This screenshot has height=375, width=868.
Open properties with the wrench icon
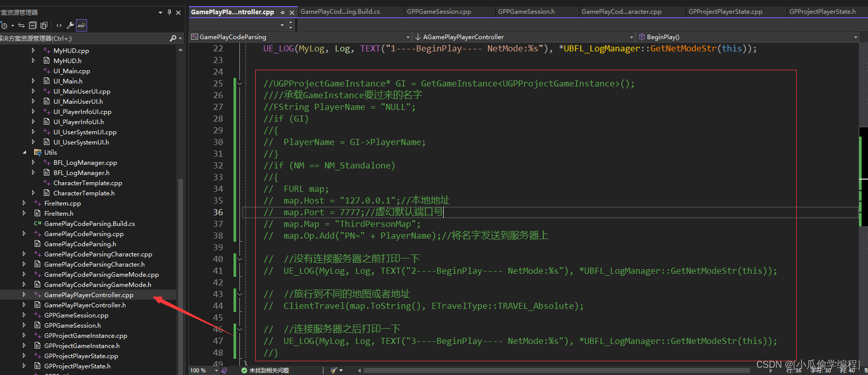pyautogui.click(x=70, y=25)
